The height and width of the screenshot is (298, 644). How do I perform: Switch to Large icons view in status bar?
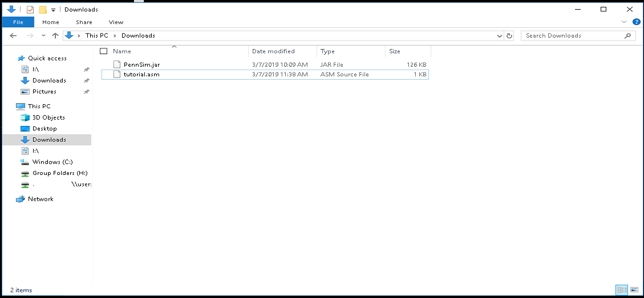click(x=634, y=290)
